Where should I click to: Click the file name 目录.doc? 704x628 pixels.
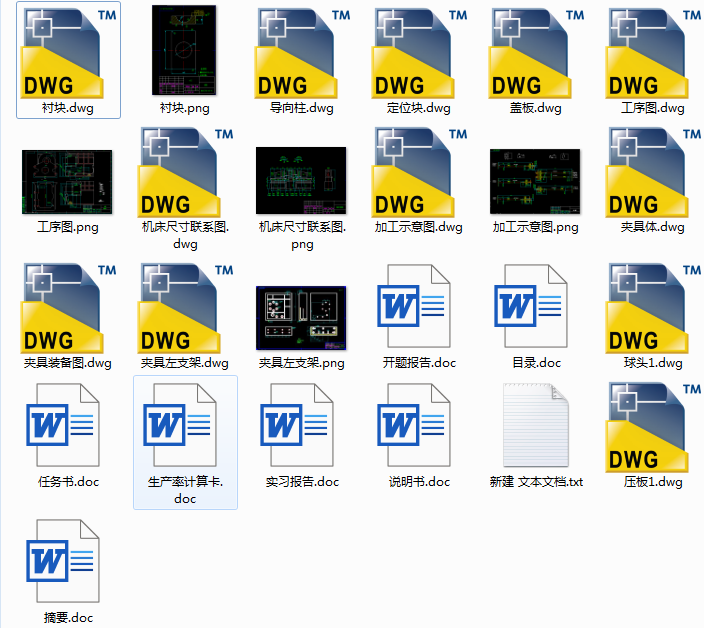point(537,363)
